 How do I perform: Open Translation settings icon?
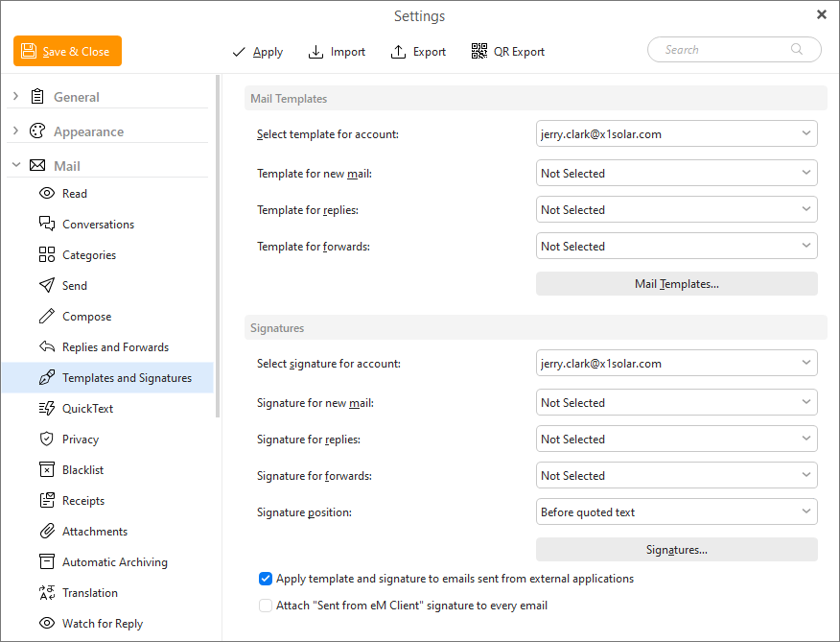coord(46,593)
